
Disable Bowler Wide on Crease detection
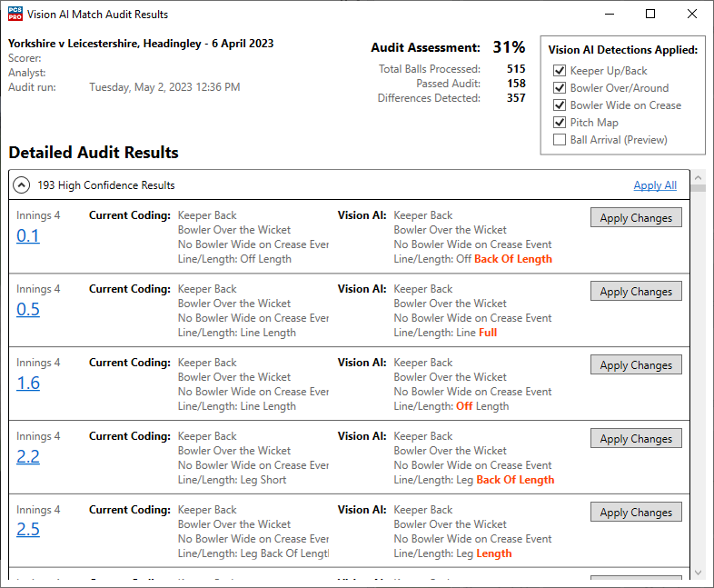pyautogui.click(x=560, y=105)
